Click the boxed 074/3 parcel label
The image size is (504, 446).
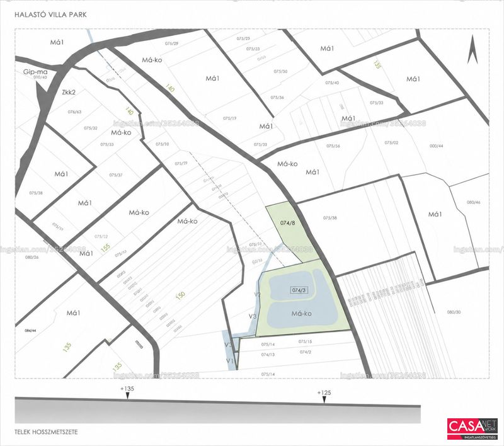(x=299, y=290)
